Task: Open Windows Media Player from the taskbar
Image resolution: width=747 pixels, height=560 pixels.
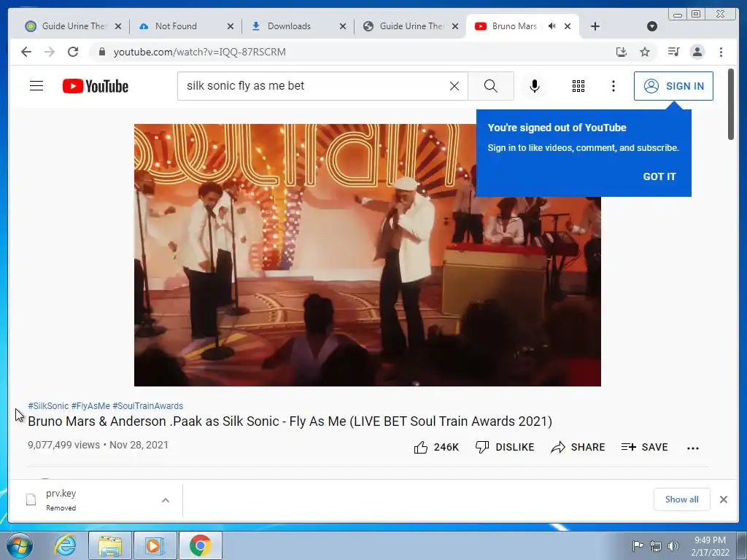Action: [155, 545]
